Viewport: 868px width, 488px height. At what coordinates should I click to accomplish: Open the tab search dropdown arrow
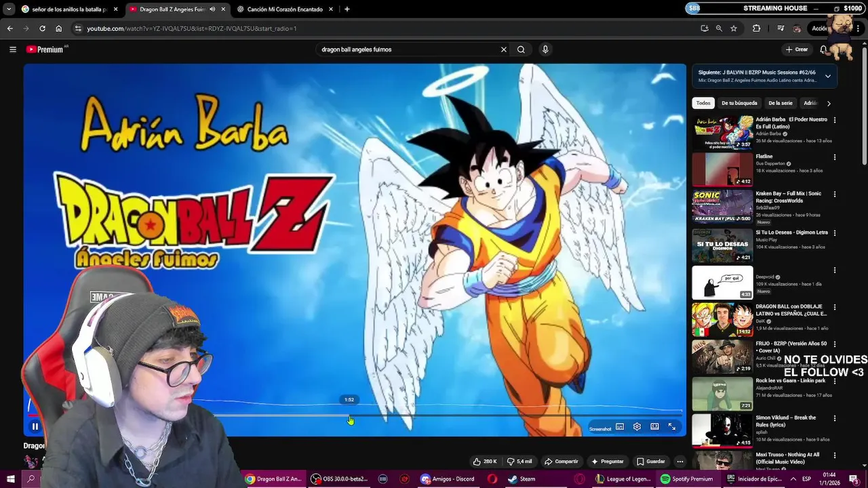(x=9, y=9)
